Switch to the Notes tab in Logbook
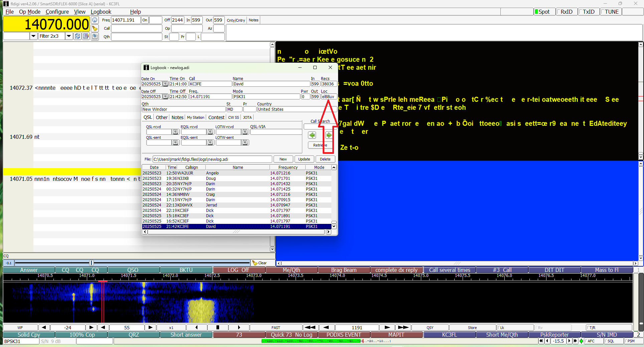The image size is (644, 347). coord(177,117)
